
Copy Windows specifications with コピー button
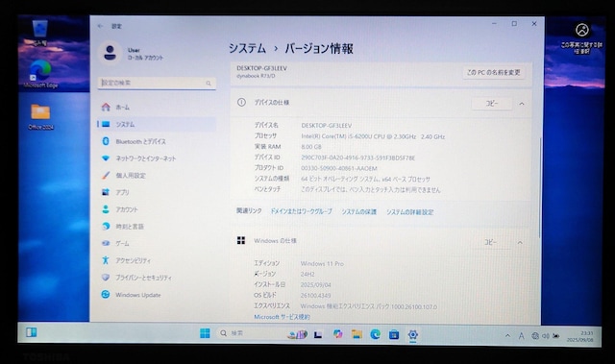490,243
